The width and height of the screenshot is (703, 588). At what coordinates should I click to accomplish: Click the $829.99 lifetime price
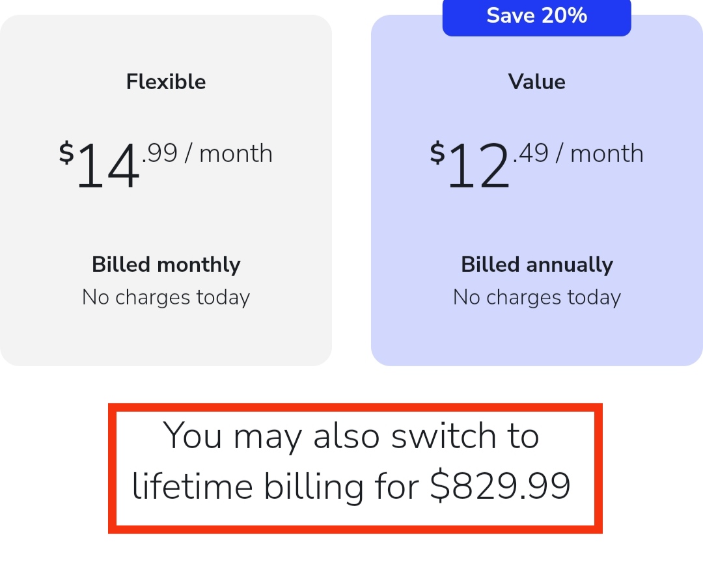tap(500, 486)
